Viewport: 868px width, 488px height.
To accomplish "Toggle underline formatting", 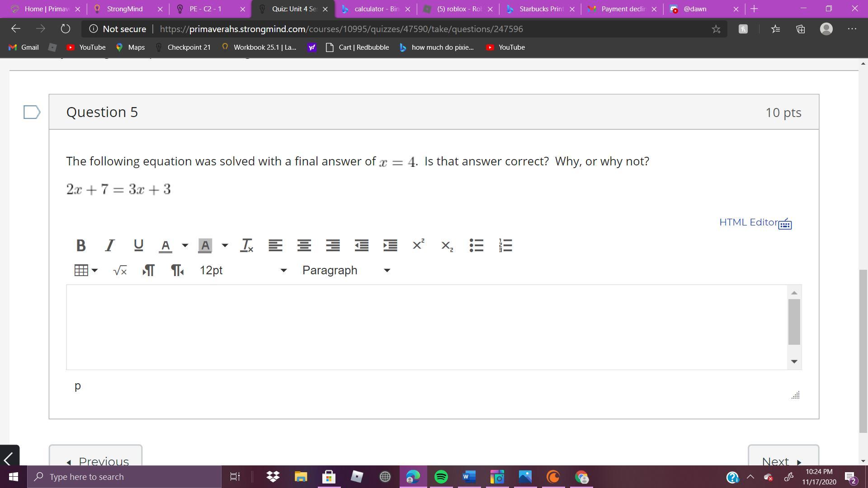I will pos(138,245).
